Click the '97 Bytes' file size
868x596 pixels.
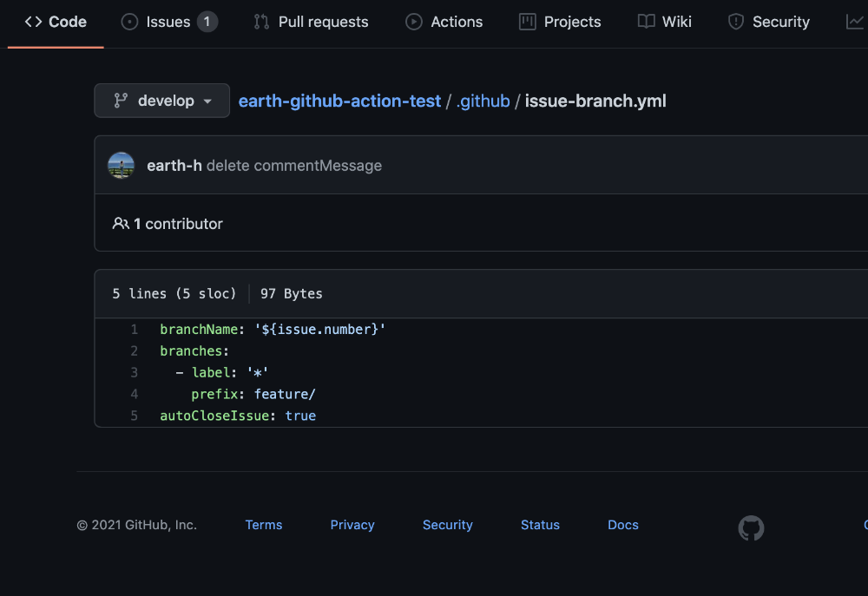click(291, 293)
